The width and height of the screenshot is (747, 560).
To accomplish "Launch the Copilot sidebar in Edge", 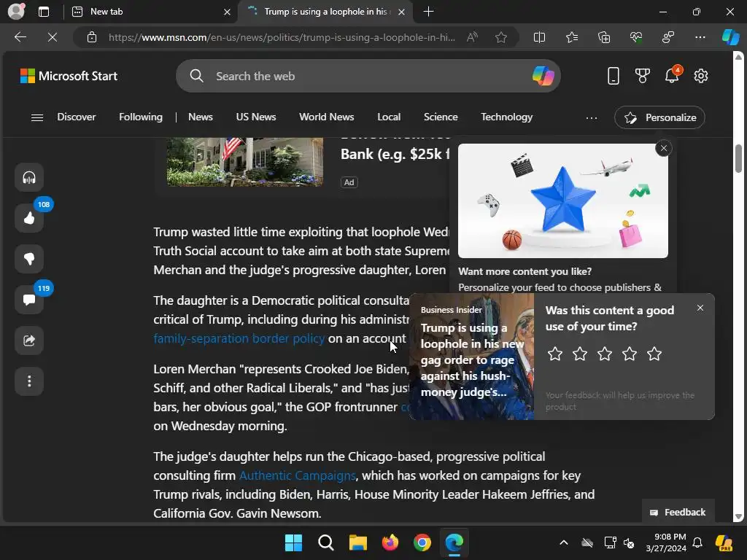I will pyautogui.click(x=730, y=37).
